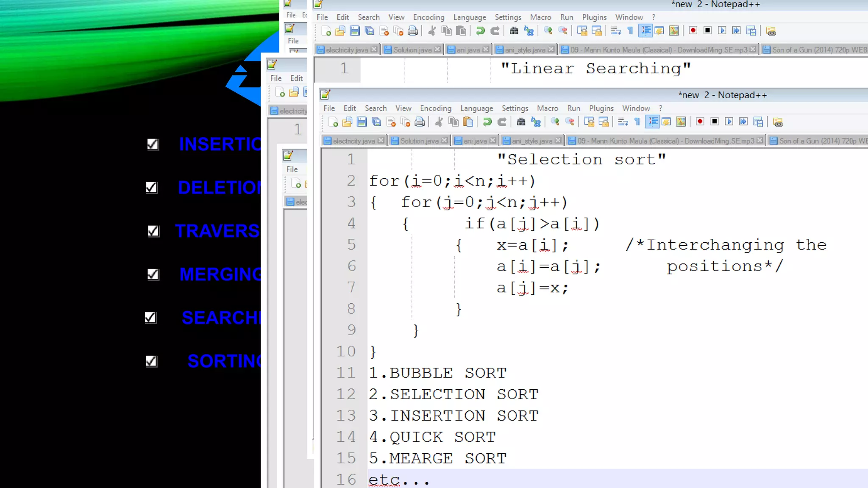Click New file icon in front Notepad++ window
868x488 pixels.
point(333,122)
